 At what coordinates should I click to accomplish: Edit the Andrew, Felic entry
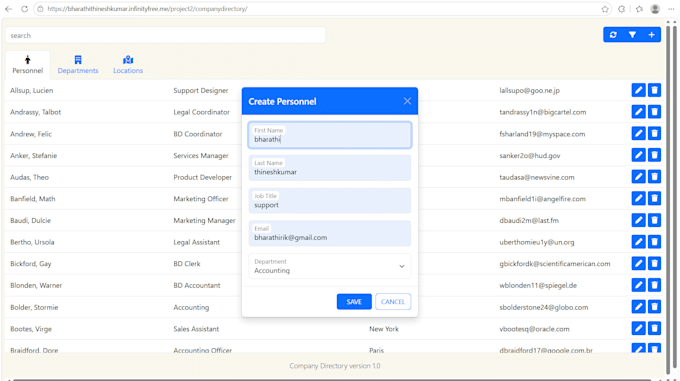tap(638, 134)
